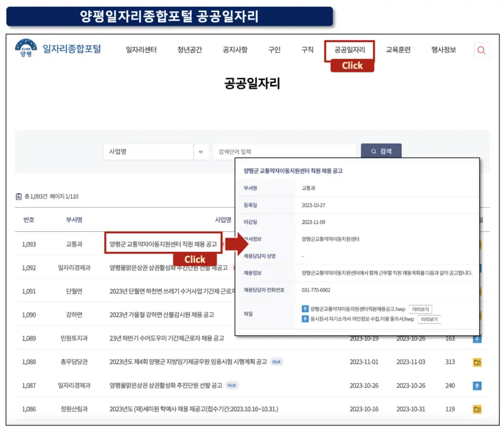
Task: Click inside the search keyword input field
Action: 283,151
